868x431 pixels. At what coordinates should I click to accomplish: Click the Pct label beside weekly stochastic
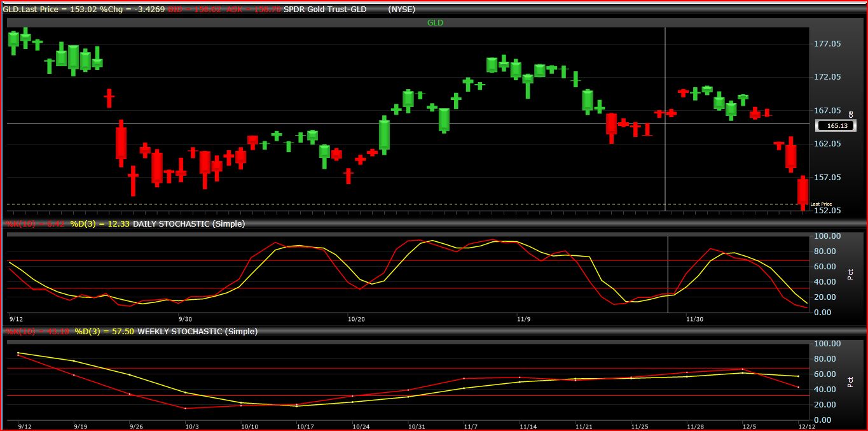coord(851,381)
